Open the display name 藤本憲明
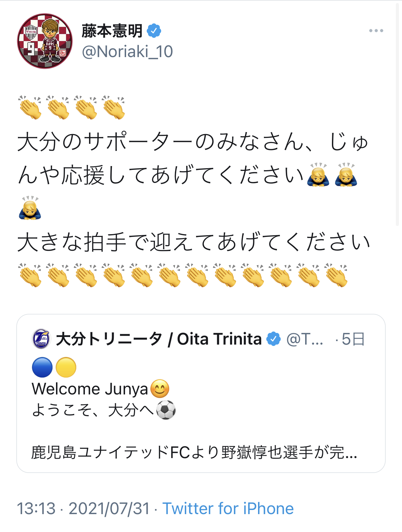The image size is (402, 532). point(112,31)
